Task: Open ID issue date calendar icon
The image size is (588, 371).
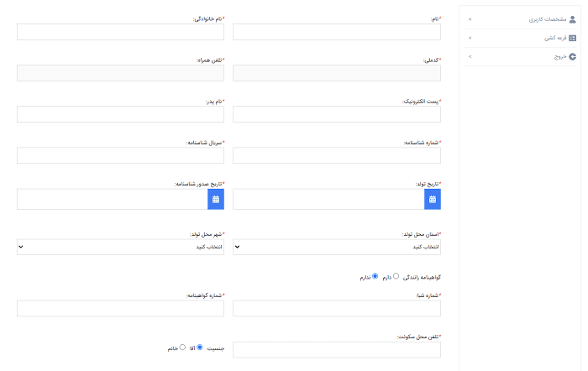Action: click(x=216, y=199)
